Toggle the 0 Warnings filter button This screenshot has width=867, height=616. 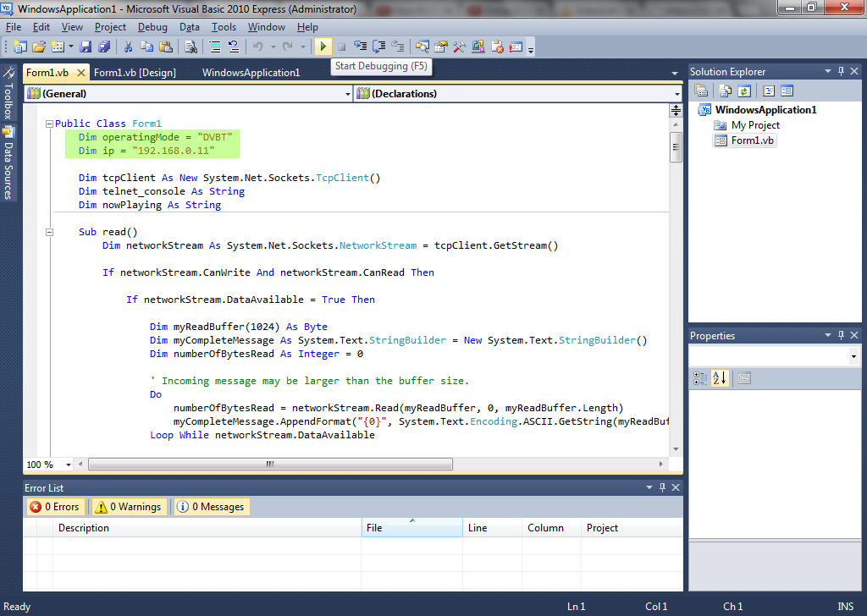tap(130, 507)
